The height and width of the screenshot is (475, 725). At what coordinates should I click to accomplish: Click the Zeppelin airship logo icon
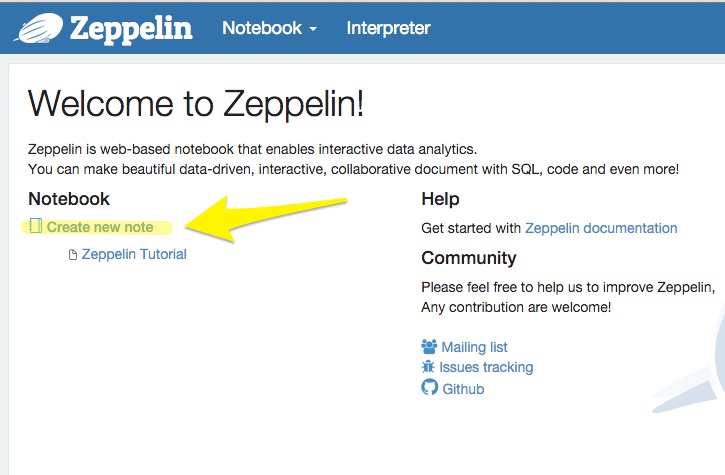coord(38,29)
